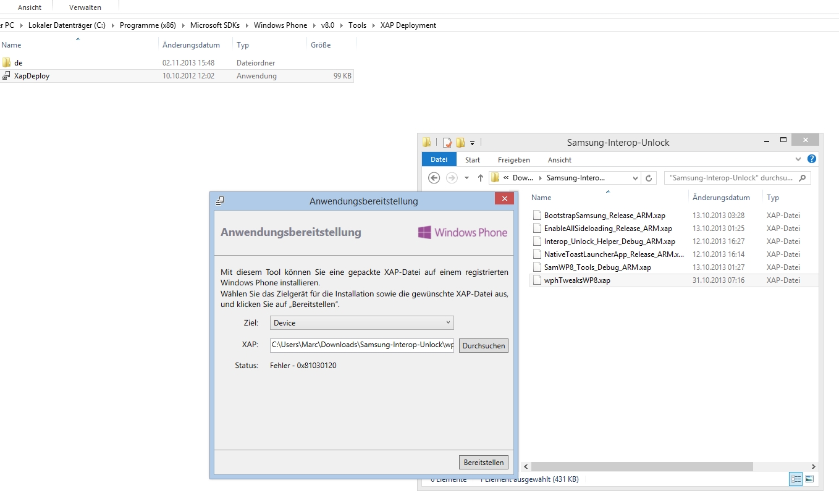Click 'Windows Phone' in breadcrumb path

click(280, 25)
